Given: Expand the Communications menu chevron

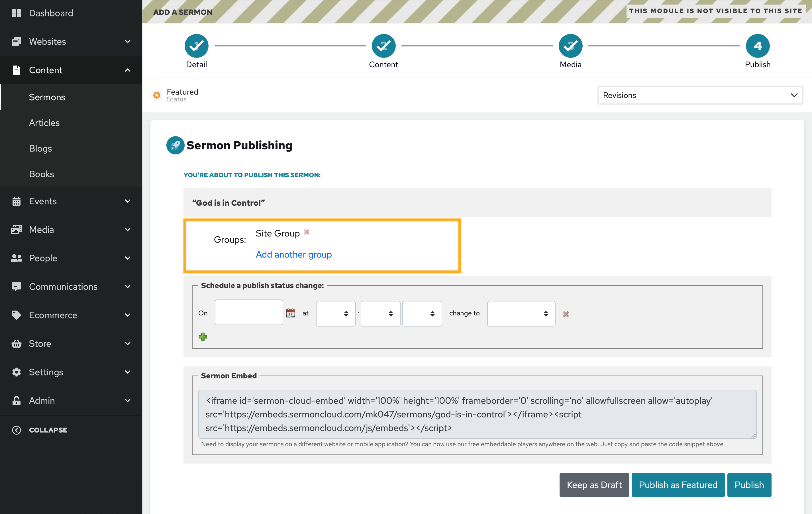Looking at the screenshot, I should 128,286.
